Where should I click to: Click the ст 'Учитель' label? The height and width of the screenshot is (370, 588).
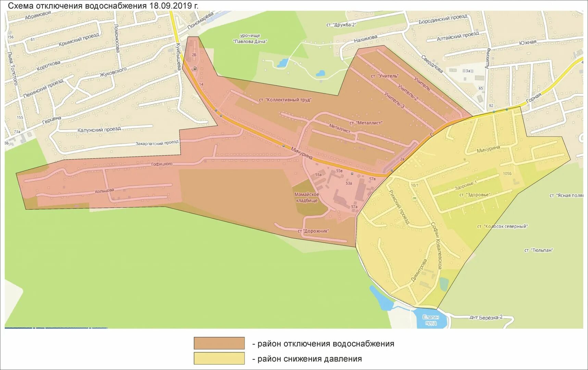(x=385, y=76)
